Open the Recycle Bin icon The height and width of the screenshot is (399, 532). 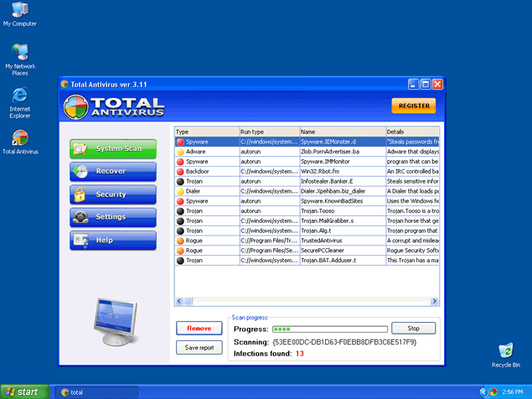[x=505, y=351]
